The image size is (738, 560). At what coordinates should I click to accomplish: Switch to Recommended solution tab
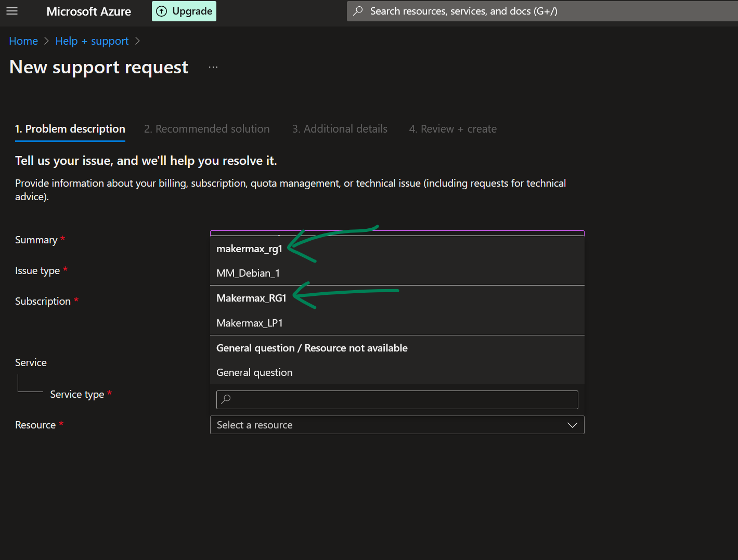point(207,129)
